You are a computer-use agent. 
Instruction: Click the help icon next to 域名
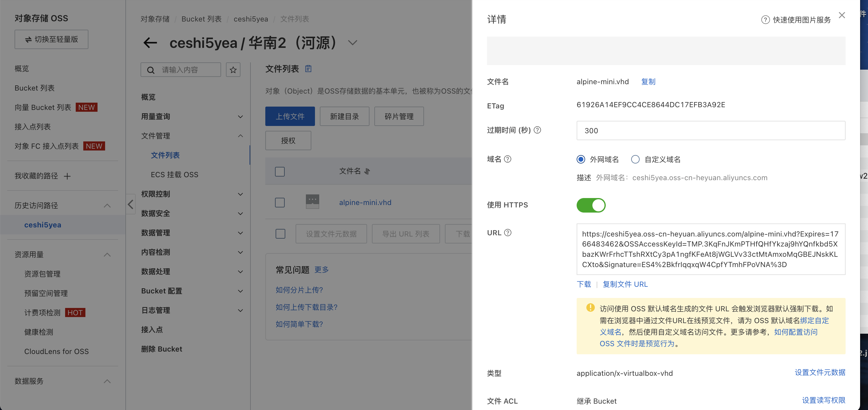(x=508, y=159)
